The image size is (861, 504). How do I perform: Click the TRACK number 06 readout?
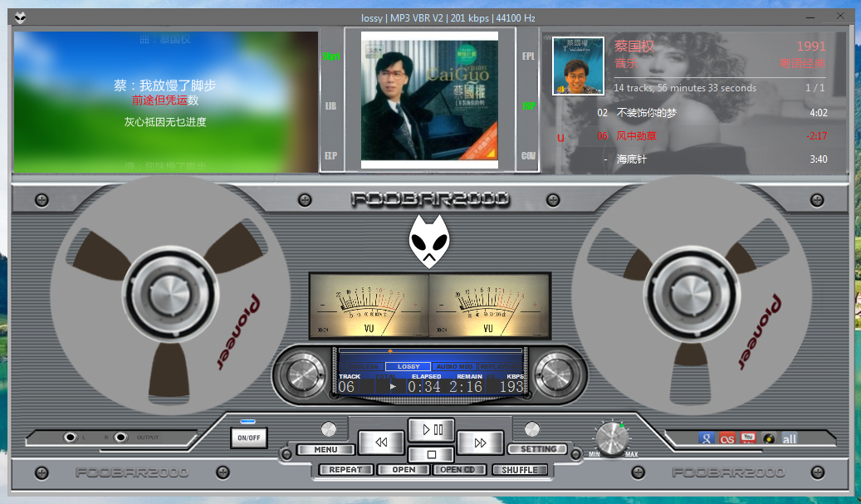(346, 386)
